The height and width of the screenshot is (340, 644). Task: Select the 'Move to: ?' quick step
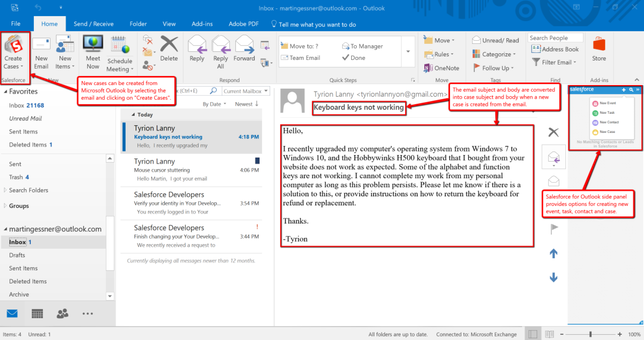pos(300,46)
